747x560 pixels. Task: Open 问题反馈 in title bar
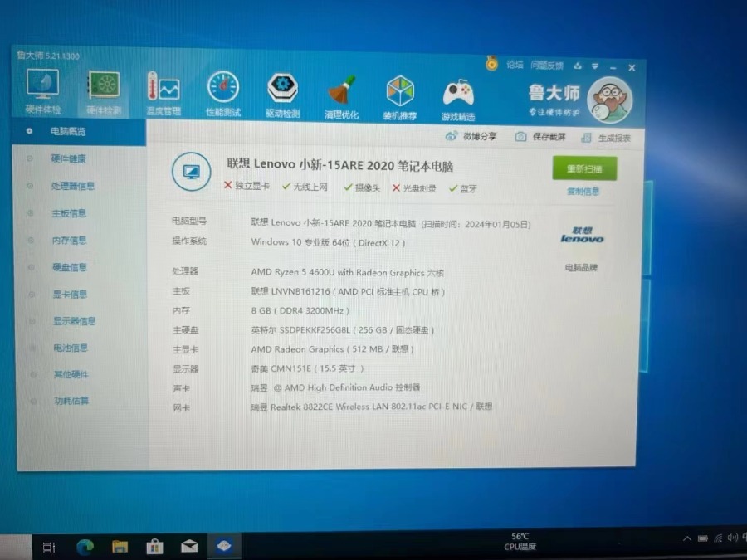coord(547,65)
